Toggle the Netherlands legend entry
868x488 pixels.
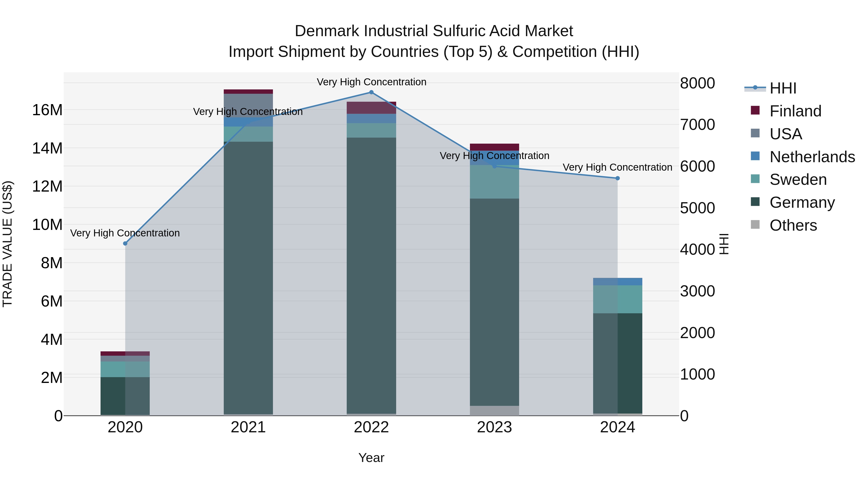803,157
